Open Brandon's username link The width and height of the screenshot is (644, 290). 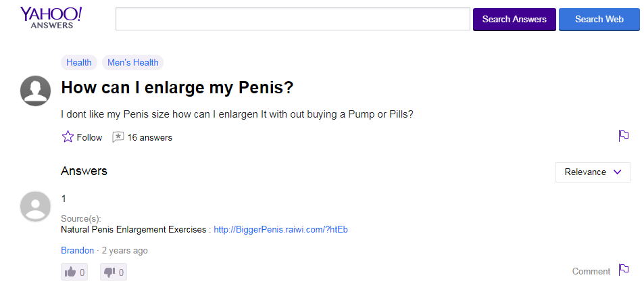pos(77,250)
